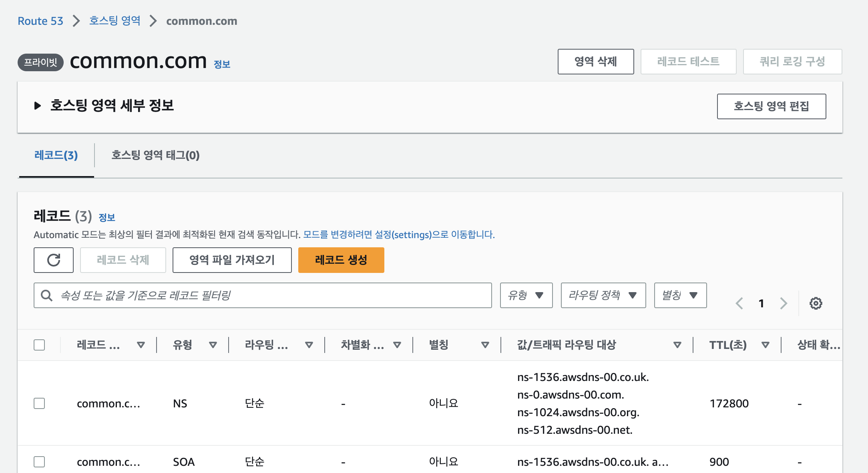Screen dimensions: 868x473
Task: Sort by 별칭 column header arrow
Action: [x=485, y=345]
